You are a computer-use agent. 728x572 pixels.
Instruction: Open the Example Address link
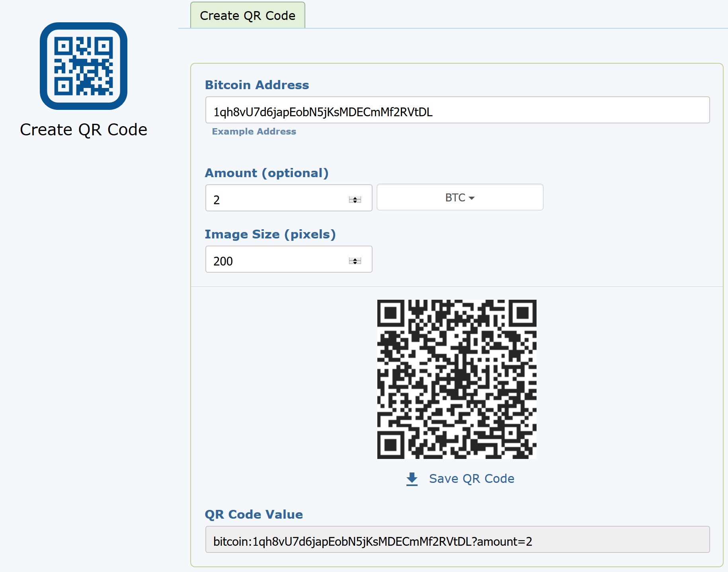[x=254, y=131]
